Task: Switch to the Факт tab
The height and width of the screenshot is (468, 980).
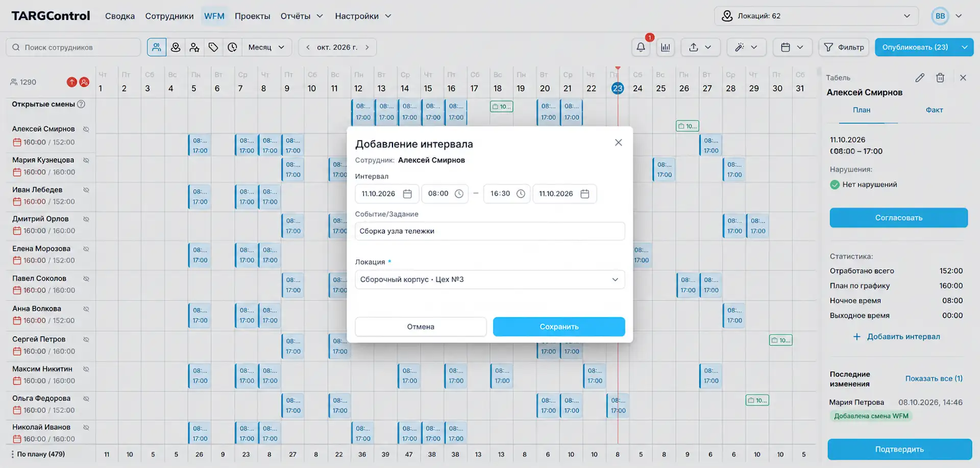Action: 934,110
